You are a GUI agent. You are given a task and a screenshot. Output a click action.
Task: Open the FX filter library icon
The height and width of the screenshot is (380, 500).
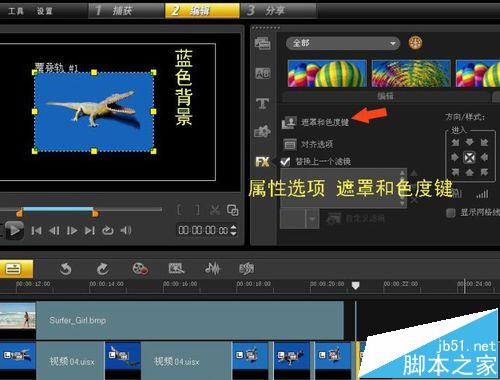262,162
